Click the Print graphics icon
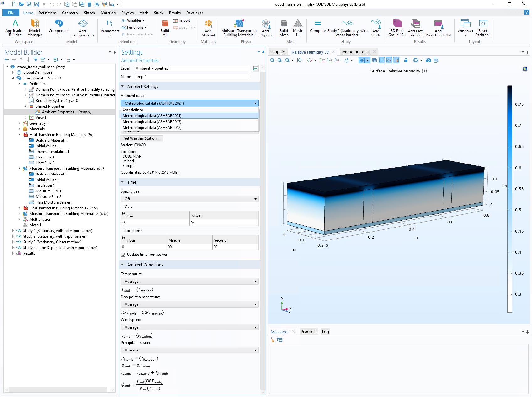Image resolution: width=532 pixels, height=397 pixels. click(x=435, y=60)
